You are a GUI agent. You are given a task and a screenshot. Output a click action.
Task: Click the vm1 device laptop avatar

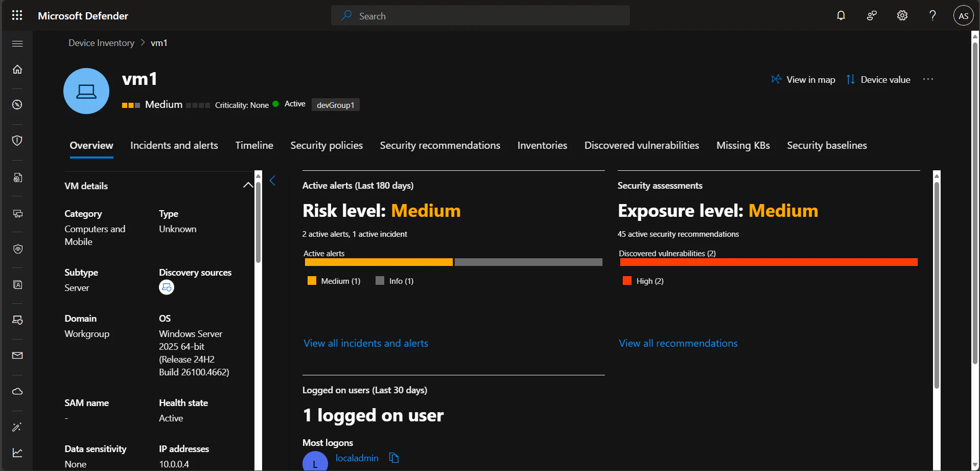coord(86,91)
